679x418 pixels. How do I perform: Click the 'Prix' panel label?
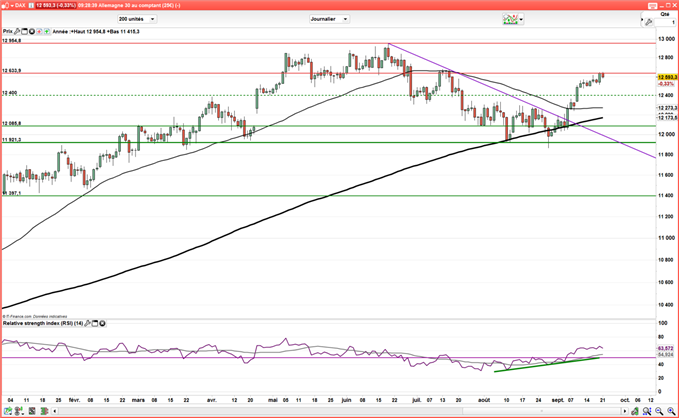[8, 31]
